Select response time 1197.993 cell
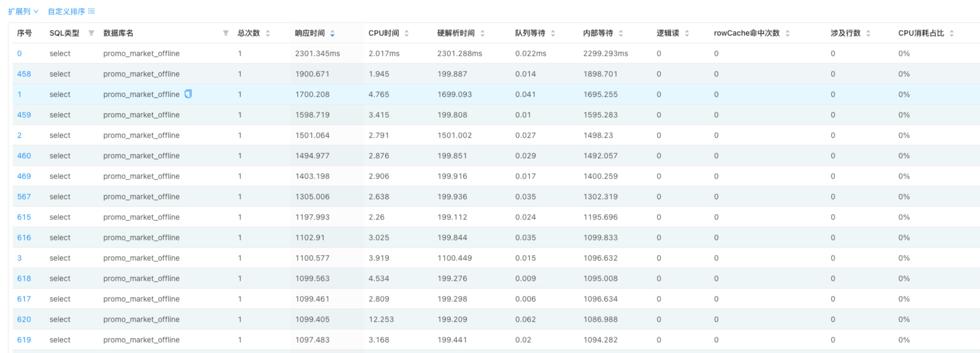Image resolution: width=980 pixels, height=353 pixels. point(312,217)
